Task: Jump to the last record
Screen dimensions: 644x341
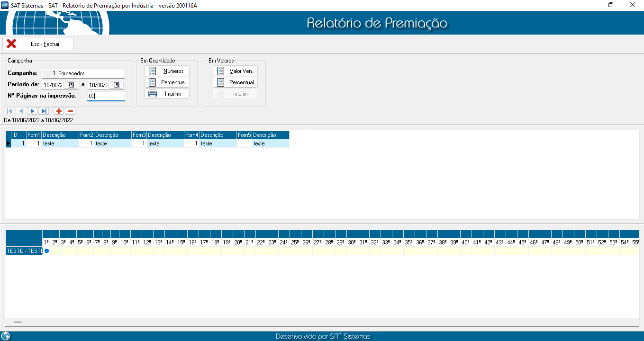Action: (44, 111)
